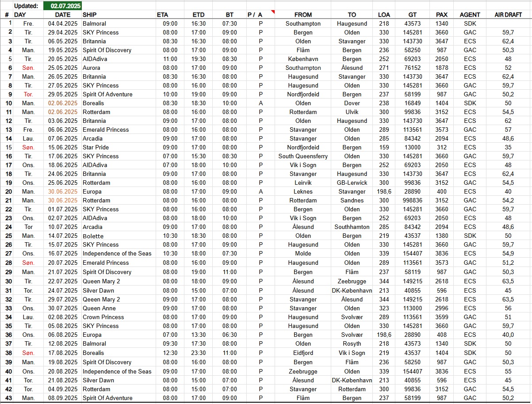
Task: Select the TO column header
Action: click(x=352, y=15)
